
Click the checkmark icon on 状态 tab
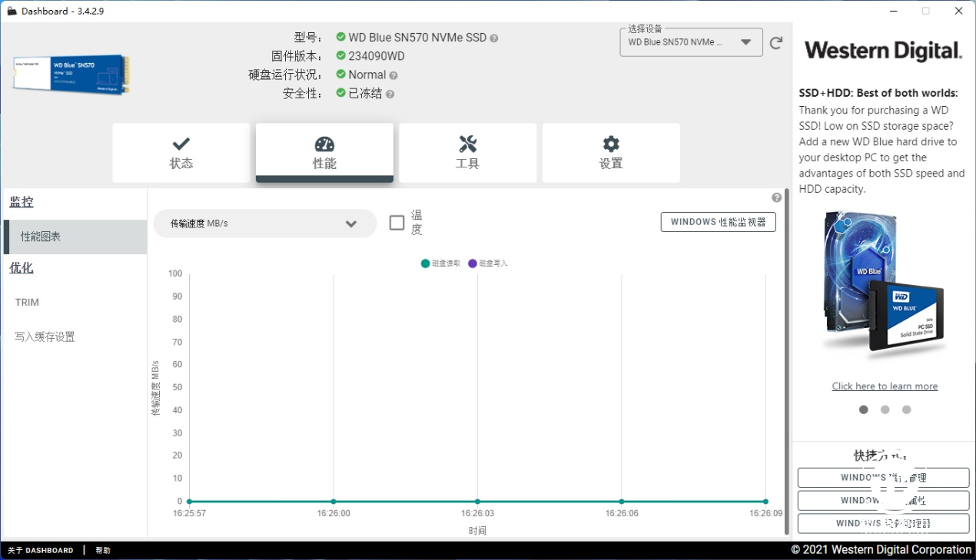coord(181,144)
